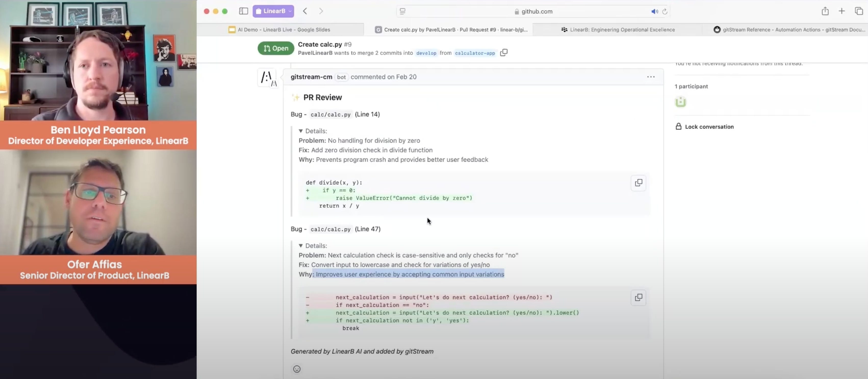Click the PR Review heading
Image resolution: width=868 pixels, height=379 pixels.
pos(323,97)
